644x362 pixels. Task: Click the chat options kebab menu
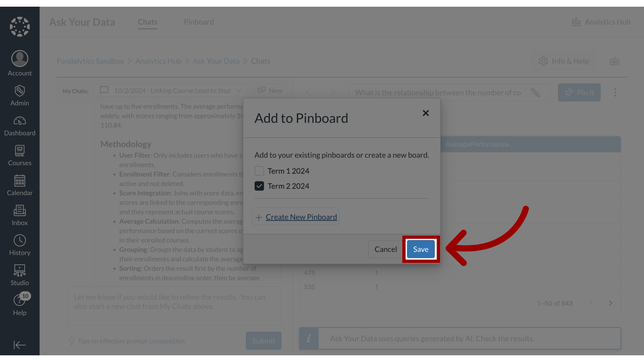[x=615, y=93]
